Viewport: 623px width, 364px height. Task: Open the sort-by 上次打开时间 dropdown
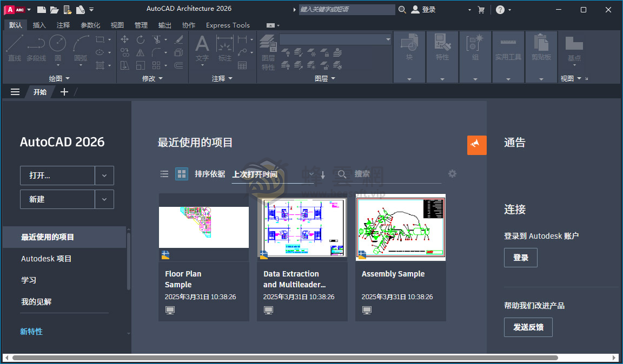click(274, 174)
